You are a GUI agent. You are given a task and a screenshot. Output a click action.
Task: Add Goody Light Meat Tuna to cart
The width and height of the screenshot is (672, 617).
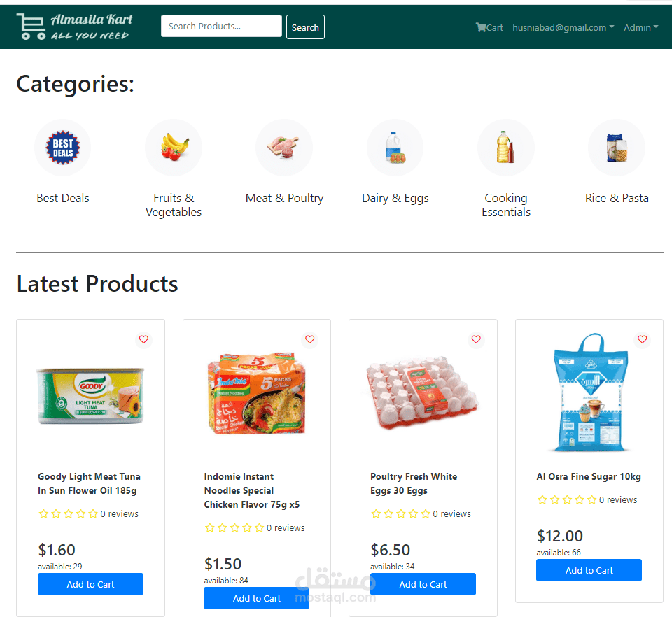(90, 584)
